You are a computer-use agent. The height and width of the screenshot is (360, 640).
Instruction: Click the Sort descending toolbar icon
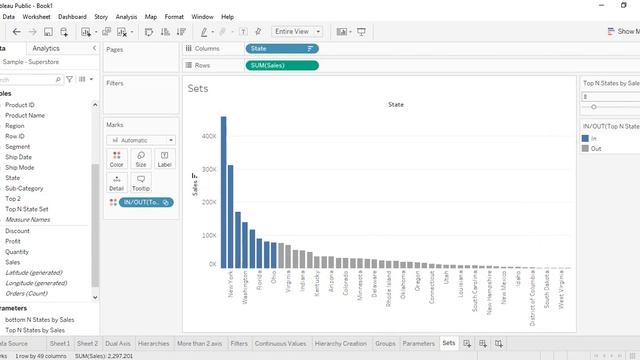point(182,32)
